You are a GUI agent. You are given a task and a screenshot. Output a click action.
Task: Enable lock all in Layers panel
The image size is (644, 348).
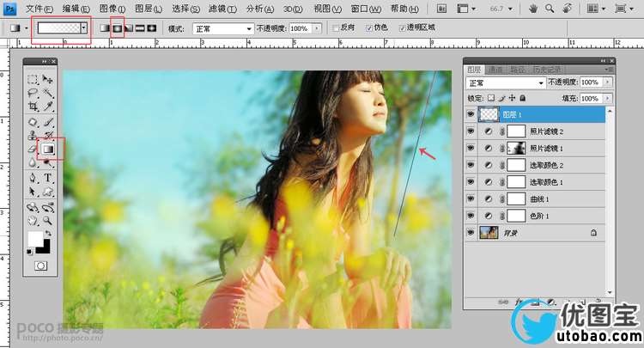(522, 98)
